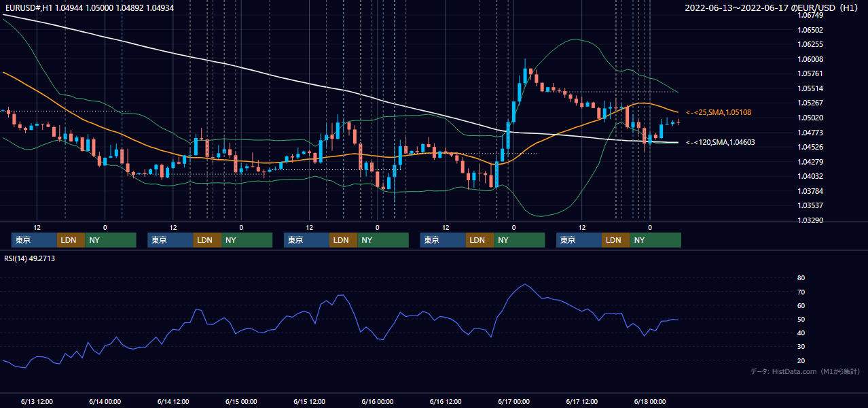Click the 1.03537 price axis value

[810, 205]
